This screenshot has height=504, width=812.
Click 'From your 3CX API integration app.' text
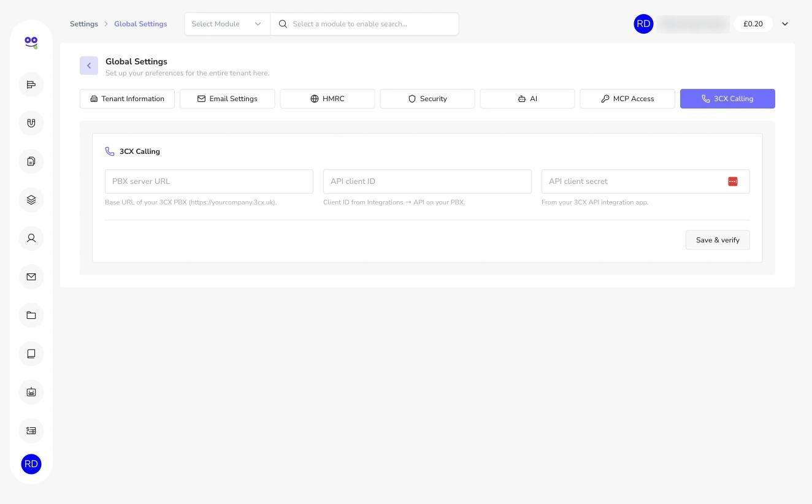[595, 202]
